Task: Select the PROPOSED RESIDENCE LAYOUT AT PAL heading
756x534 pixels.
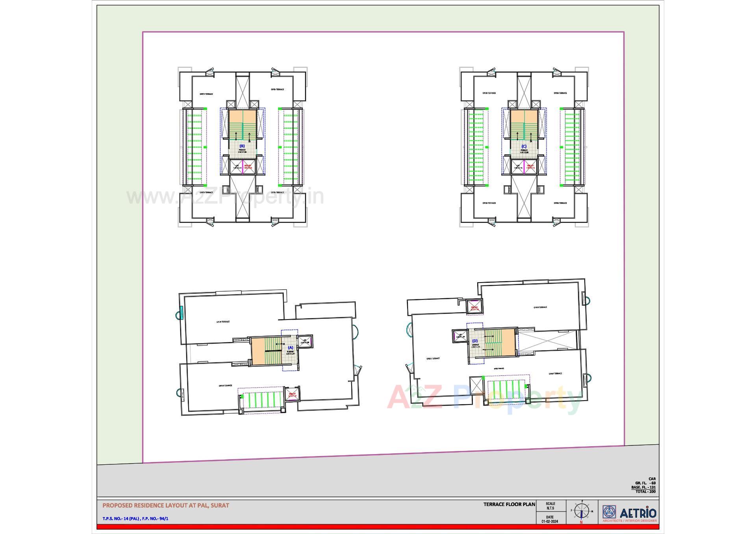Action: tap(165, 505)
